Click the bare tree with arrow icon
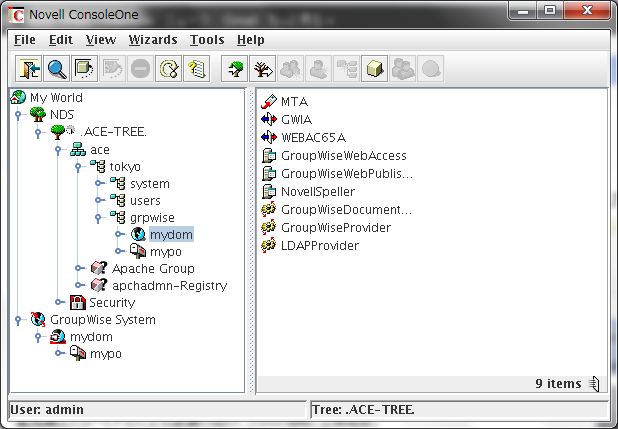The width and height of the screenshot is (618, 429). (262, 69)
